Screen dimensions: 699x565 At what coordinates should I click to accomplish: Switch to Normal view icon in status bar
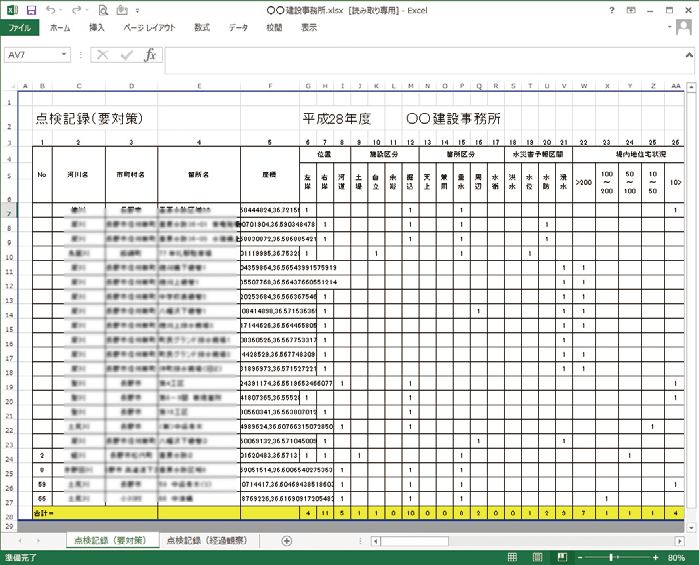point(513,557)
